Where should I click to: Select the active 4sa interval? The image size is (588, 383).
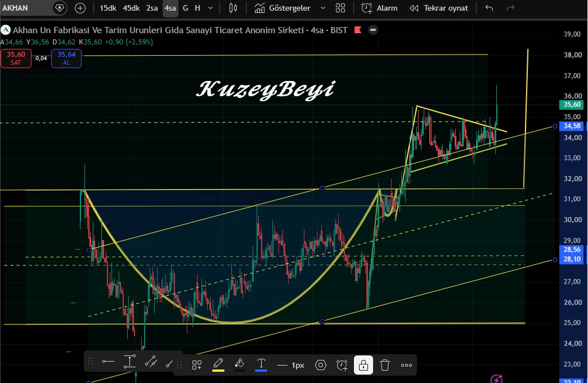click(170, 8)
